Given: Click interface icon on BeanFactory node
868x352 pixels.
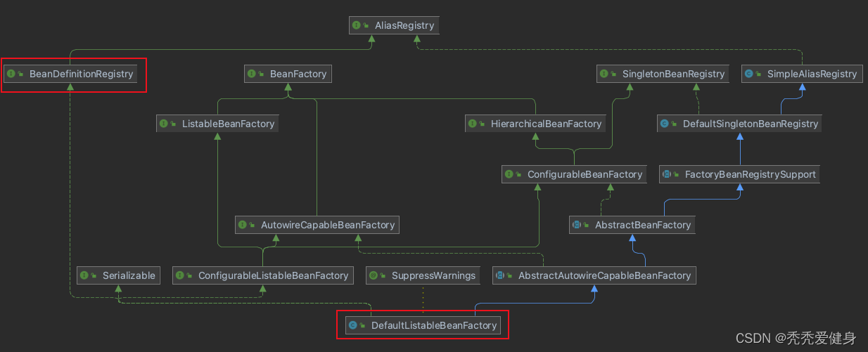Looking at the screenshot, I should tap(252, 74).
